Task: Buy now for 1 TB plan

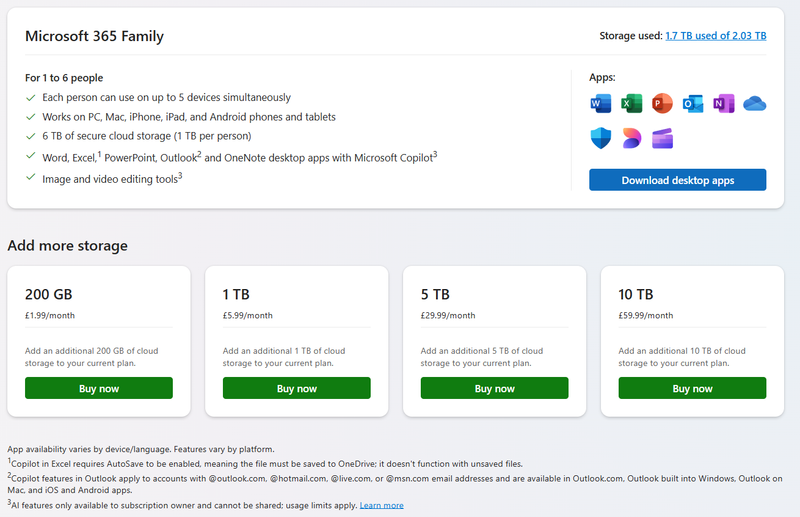Action: click(297, 388)
